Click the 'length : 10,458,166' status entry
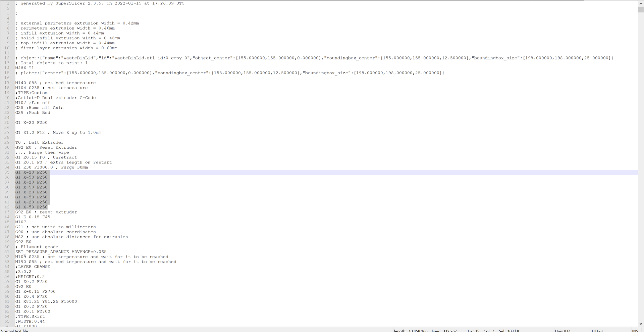This screenshot has height=332, width=644. click(x=411, y=331)
